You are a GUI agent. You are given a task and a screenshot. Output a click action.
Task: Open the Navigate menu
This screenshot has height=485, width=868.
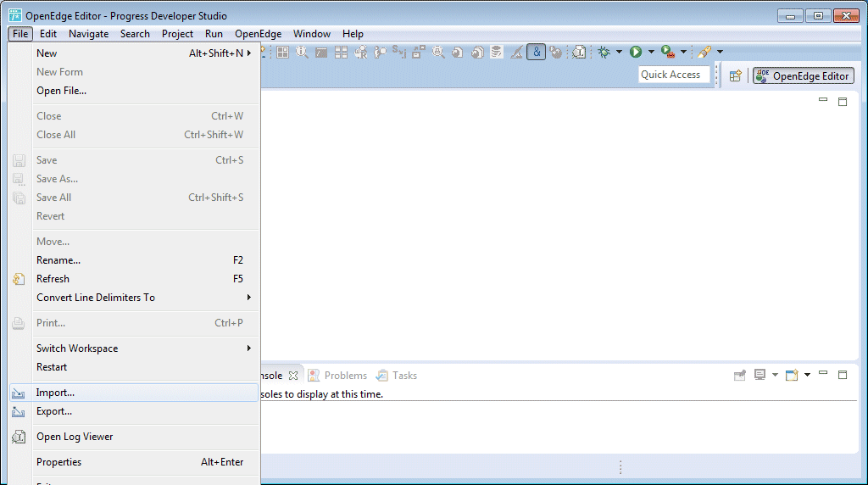[88, 34]
